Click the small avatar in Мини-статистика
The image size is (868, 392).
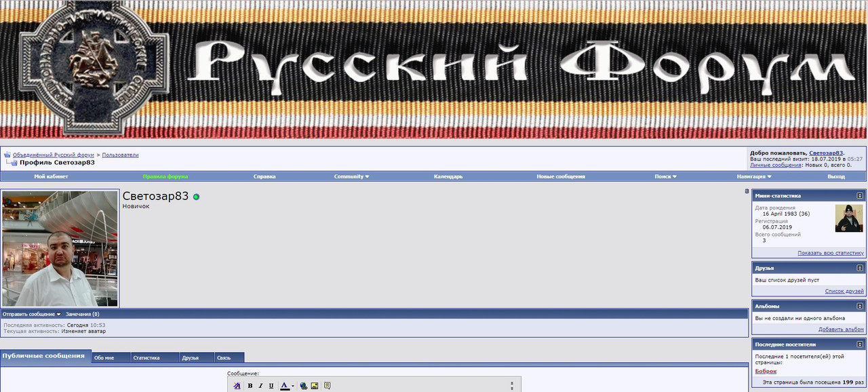point(849,218)
